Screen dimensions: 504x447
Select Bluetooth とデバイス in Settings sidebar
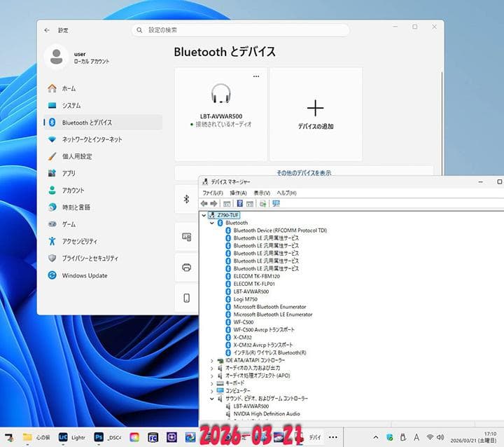coord(102,123)
